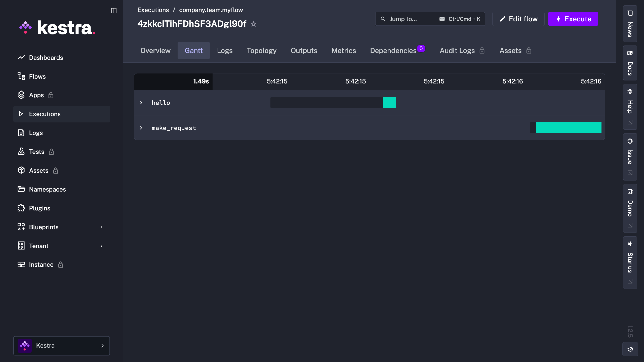The width and height of the screenshot is (644, 362).
Task: Switch to the Outputs tab
Action: 304,51
